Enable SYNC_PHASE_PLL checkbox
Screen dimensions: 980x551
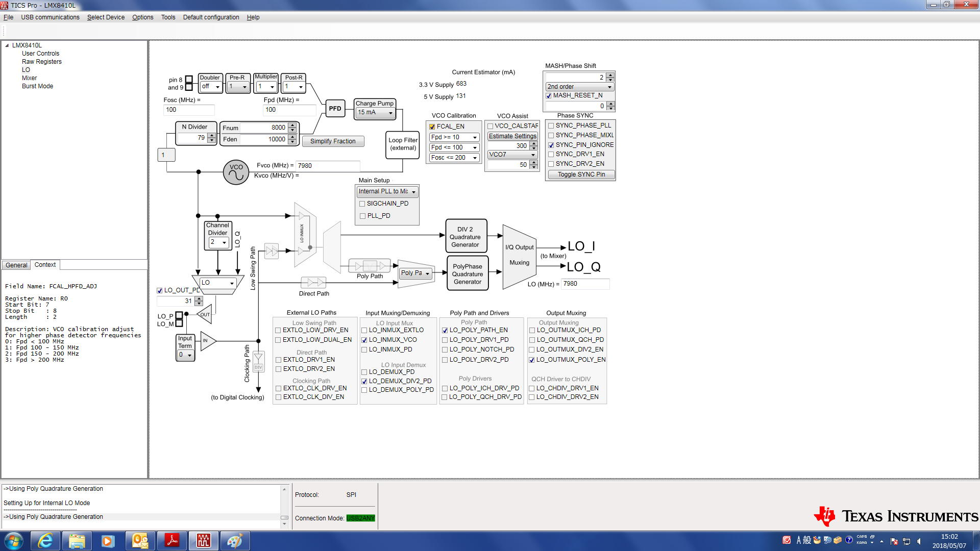click(551, 126)
